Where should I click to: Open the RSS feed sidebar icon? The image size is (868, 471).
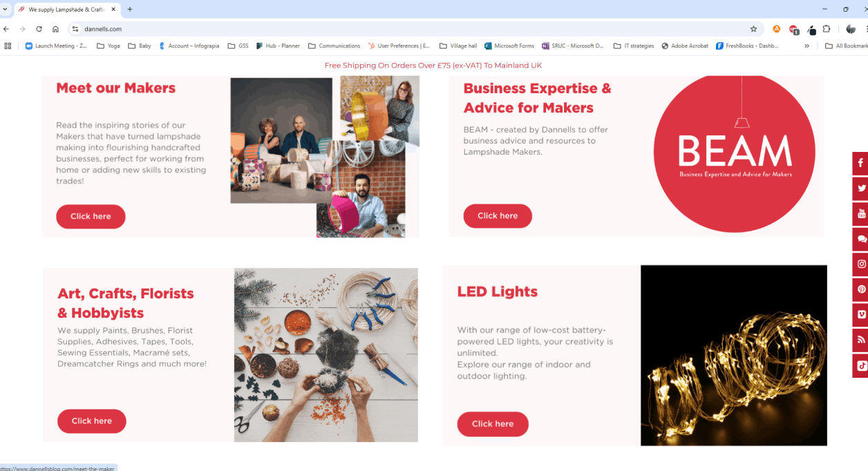click(x=861, y=340)
